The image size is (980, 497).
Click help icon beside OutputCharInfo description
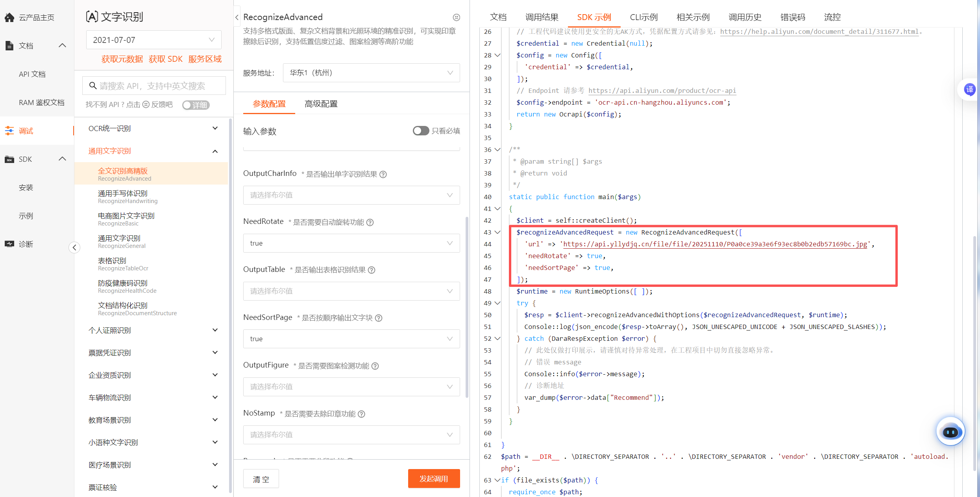383,174
